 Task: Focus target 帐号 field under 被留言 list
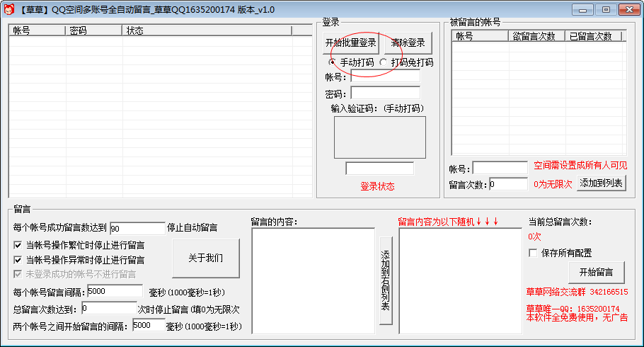(x=500, y=168)
